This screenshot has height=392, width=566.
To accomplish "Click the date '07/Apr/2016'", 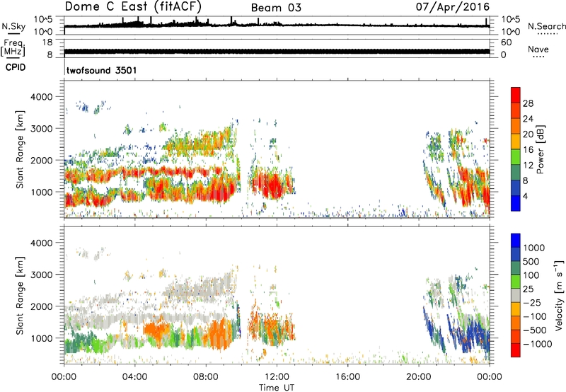I will pos(453,6).
